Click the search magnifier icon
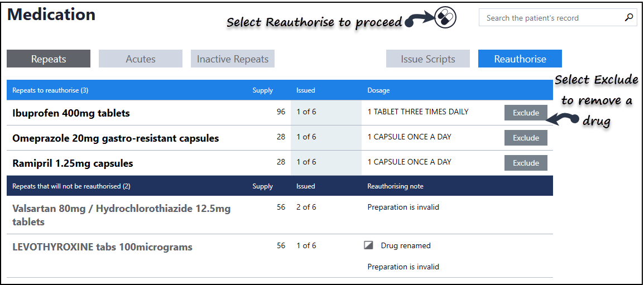The width and height of the screenshot is (644, 285). pos(629,18)
